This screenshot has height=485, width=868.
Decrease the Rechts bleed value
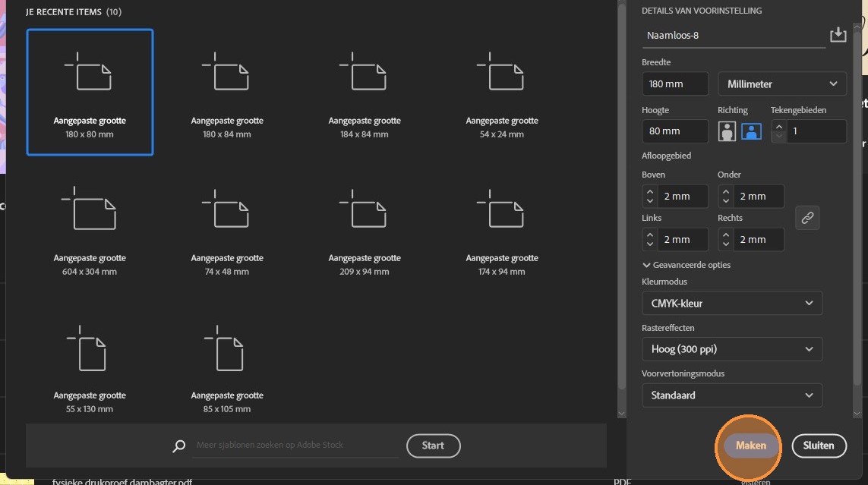point(726,244)
